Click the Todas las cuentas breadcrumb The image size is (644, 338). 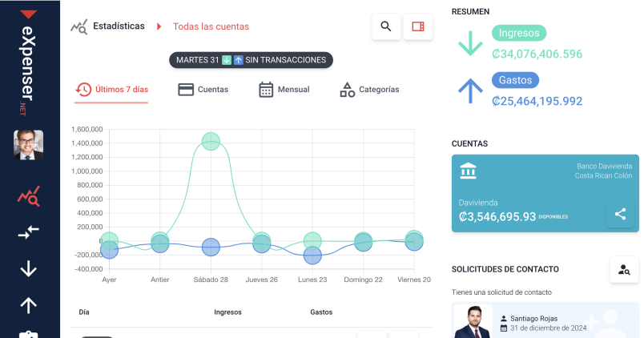pyautogui.click(x=211, y=26)
